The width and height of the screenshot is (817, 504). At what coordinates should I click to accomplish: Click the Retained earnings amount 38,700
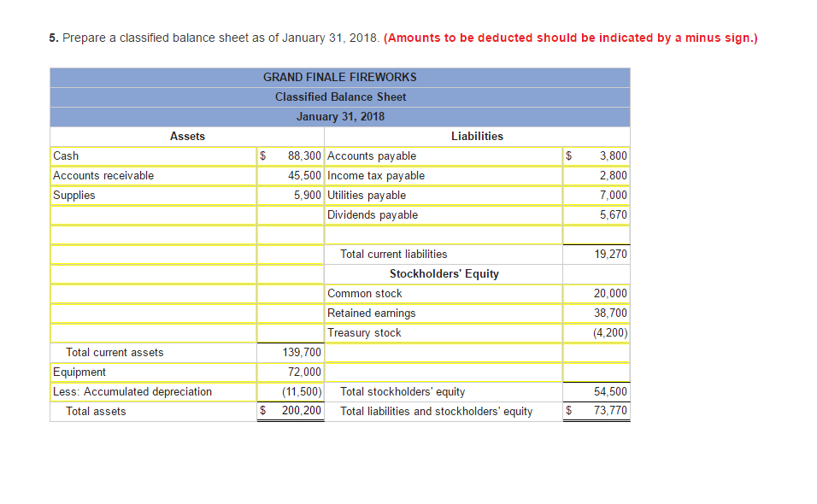point(597,314)
